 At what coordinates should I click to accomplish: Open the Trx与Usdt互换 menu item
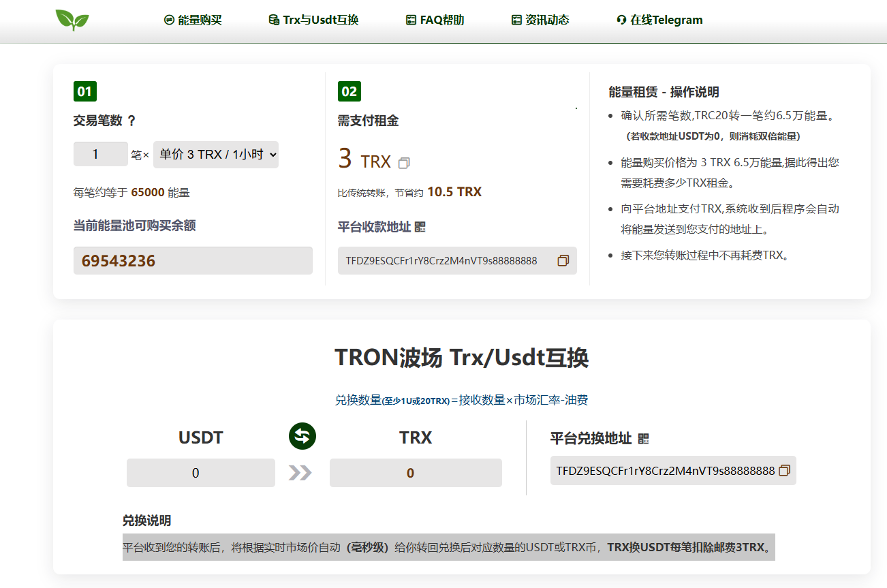click(313, 20)
